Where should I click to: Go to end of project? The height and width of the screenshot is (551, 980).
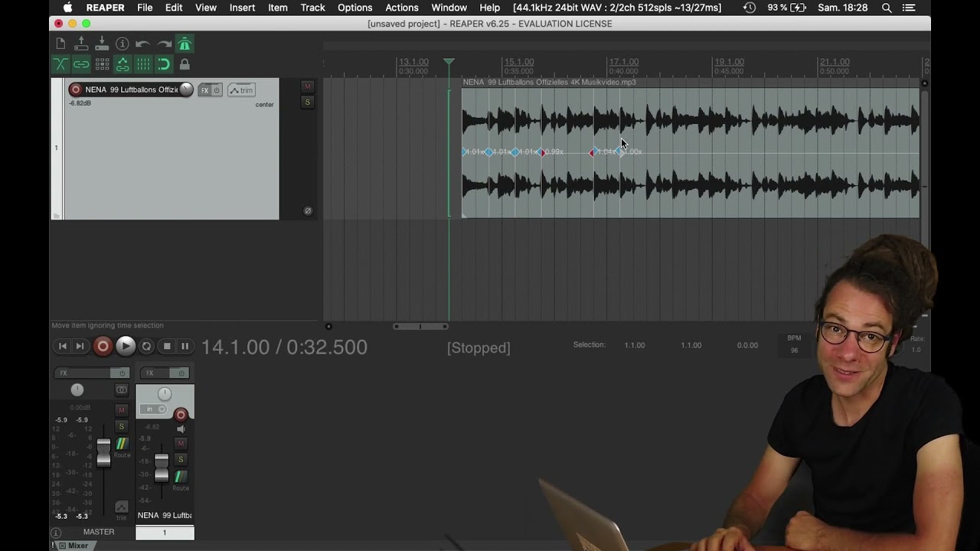point(80,347)
